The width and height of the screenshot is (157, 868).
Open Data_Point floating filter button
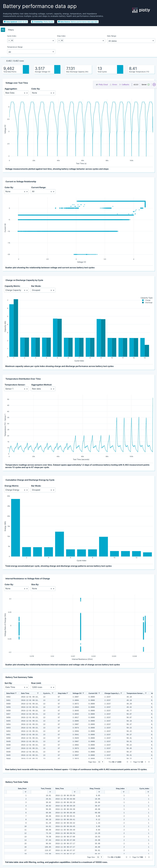26,792
